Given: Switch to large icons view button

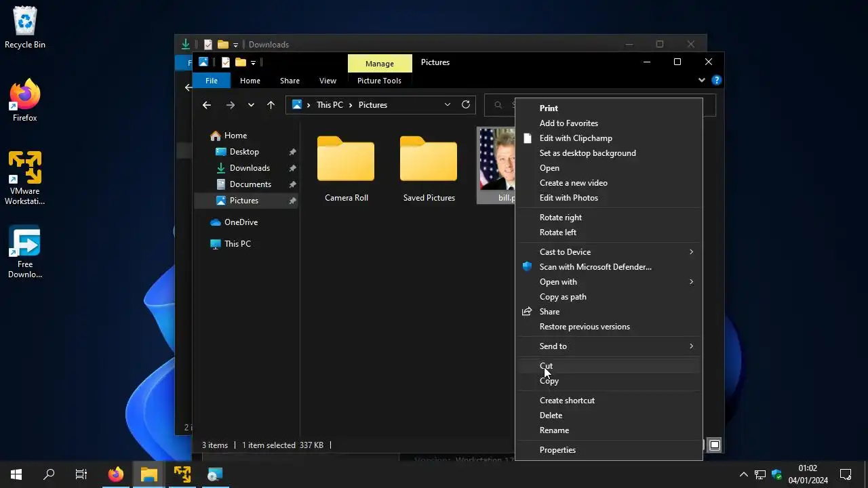Looking at the screenshot, I should 715,445.
